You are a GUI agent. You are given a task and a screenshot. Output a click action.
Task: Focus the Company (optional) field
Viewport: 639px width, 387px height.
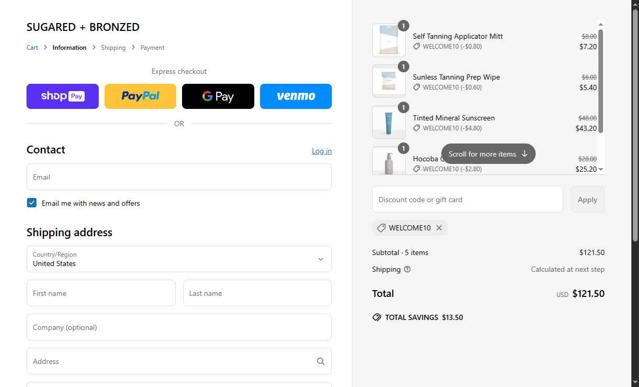tap(179, 327)
